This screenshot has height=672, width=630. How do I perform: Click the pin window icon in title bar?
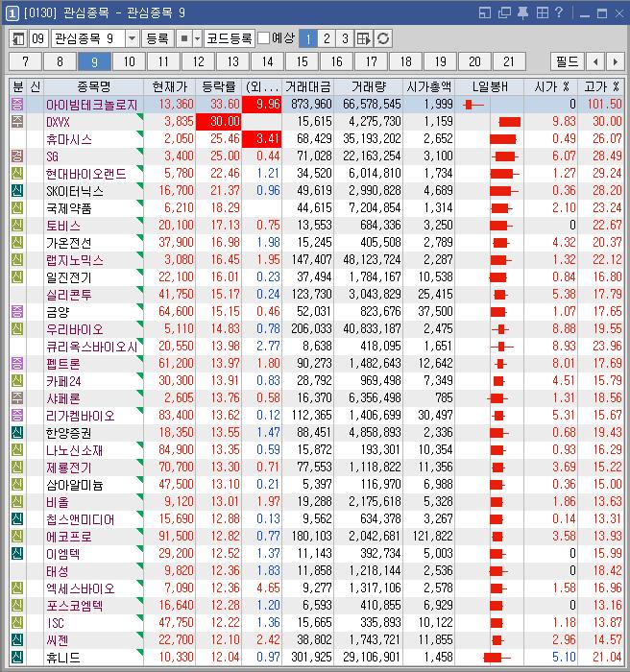coord(522,12)
